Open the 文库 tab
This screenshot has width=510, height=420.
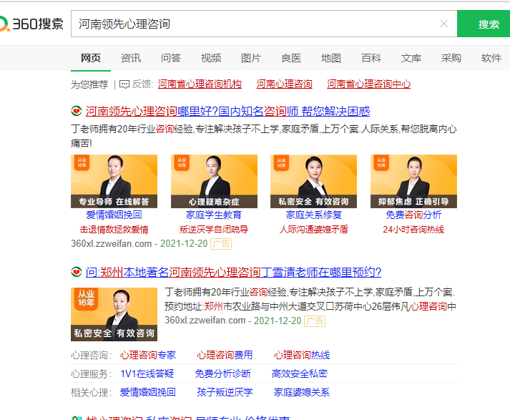[x=411, y=58]
